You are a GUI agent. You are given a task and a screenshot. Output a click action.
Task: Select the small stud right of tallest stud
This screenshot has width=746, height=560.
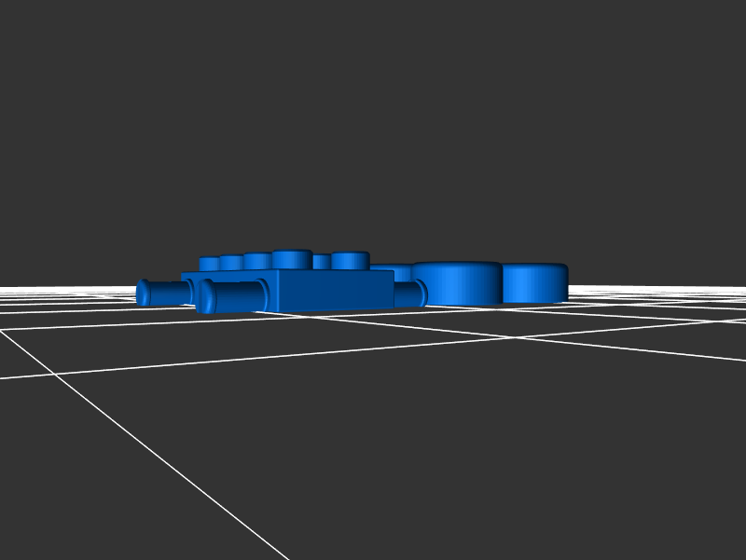(x=321, y=262)
